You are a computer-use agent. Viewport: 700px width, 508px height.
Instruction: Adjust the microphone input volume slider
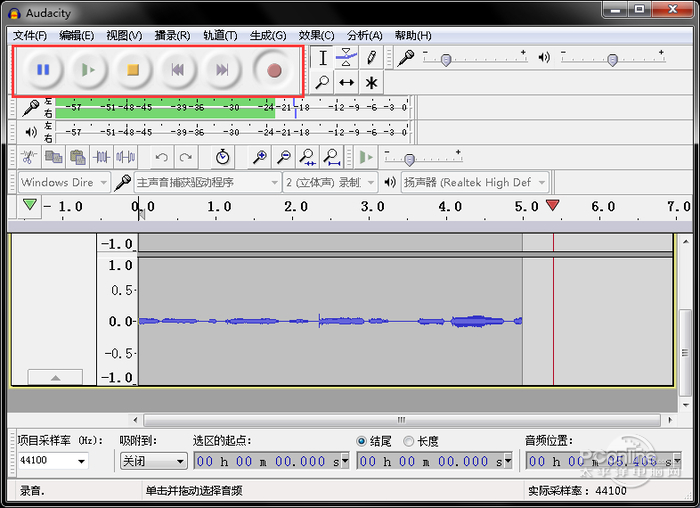pyautogui.click(x=445, y=60)
